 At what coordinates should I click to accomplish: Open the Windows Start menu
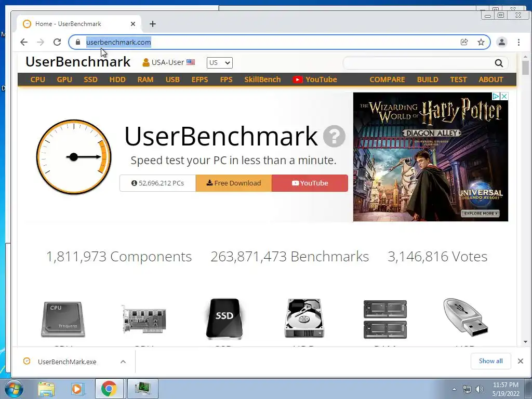point(14,389)
